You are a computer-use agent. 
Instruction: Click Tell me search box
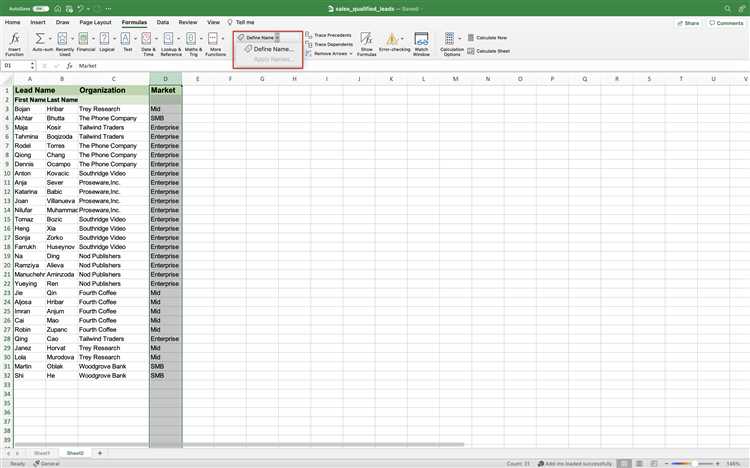[241, 22]
